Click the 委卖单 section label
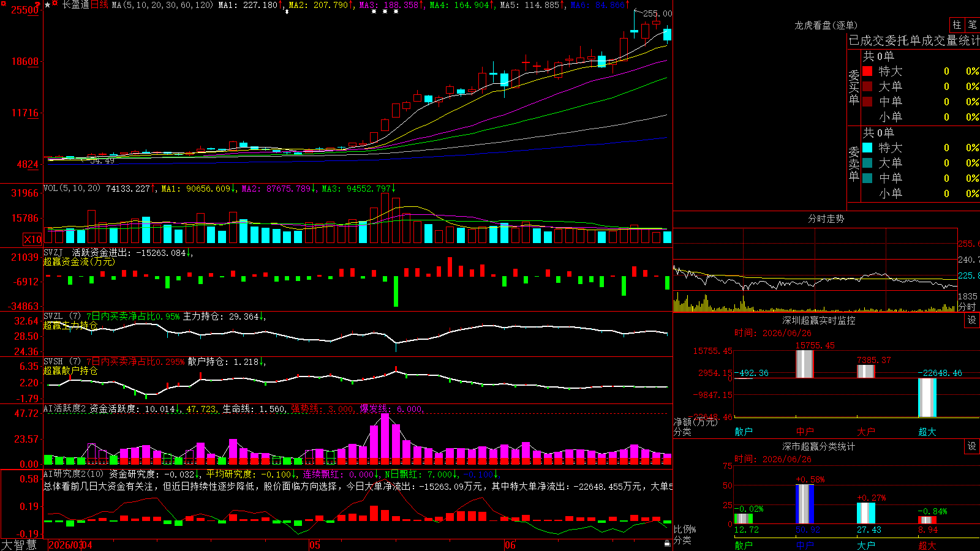Screen dimensions: 980x551 click(854, 163)
